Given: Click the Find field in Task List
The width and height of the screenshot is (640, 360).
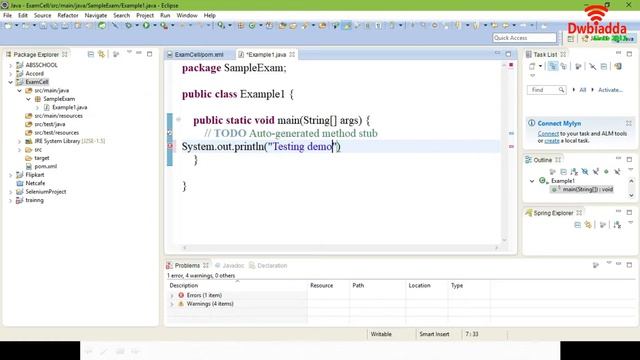Looking at the screenshot, I should pos(547,90).
